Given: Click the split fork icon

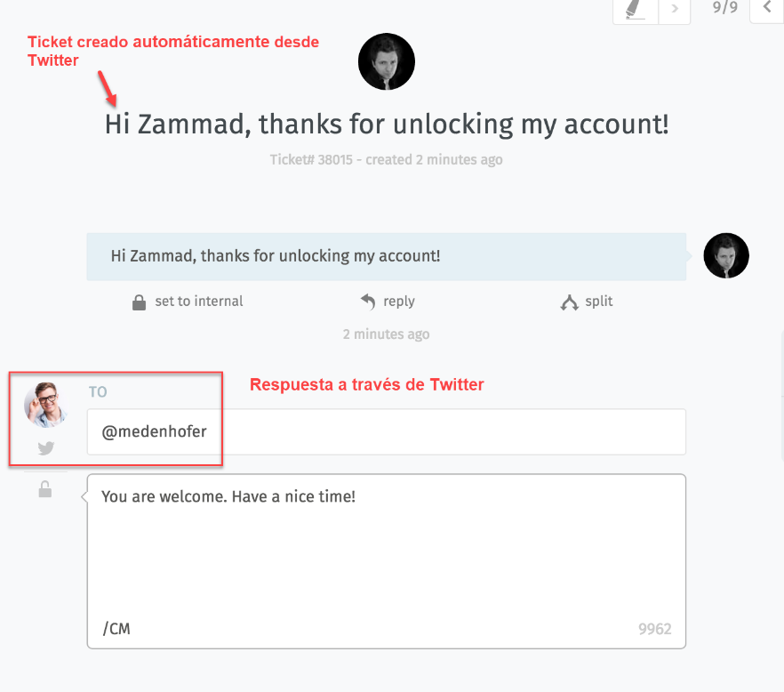Looking at the screenshot, I should [569, 302].
